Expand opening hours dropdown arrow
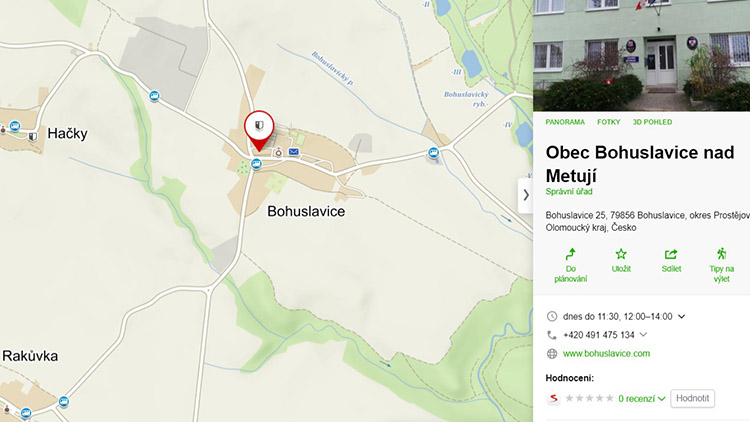750x422 pixels. click(x=682, y=316)
